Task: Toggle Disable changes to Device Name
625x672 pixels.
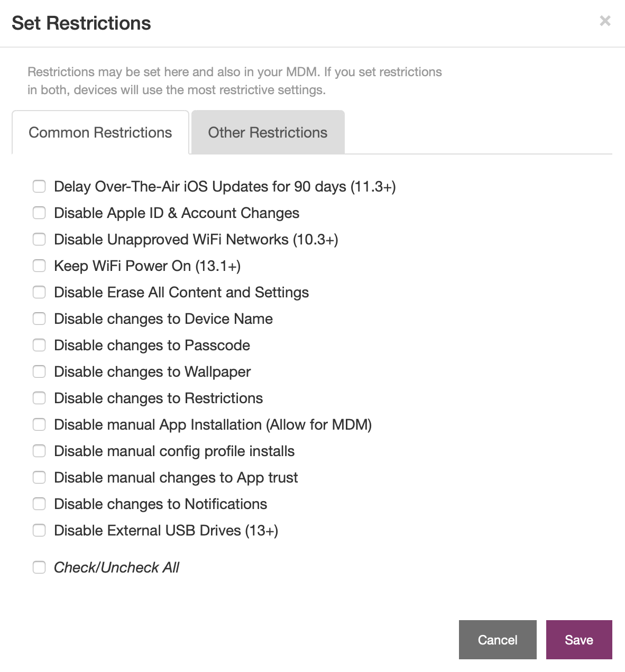Action: (x=39, y=319)
